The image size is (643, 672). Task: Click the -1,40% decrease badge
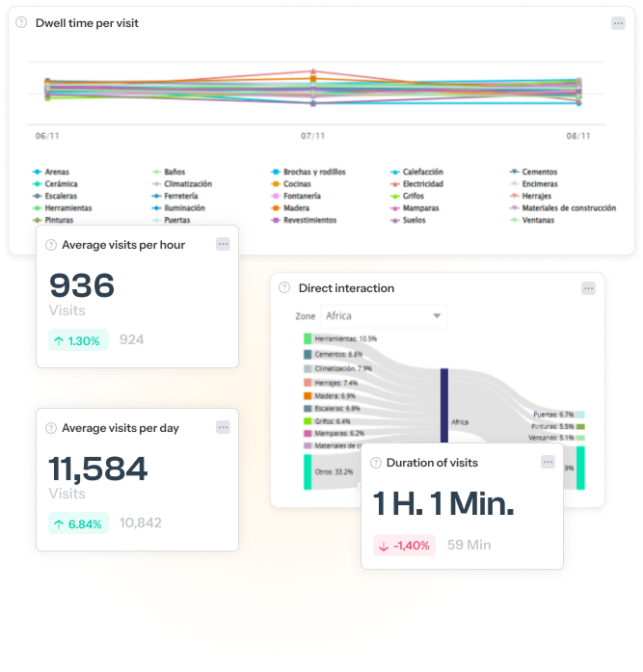click(x=404, y=545)
